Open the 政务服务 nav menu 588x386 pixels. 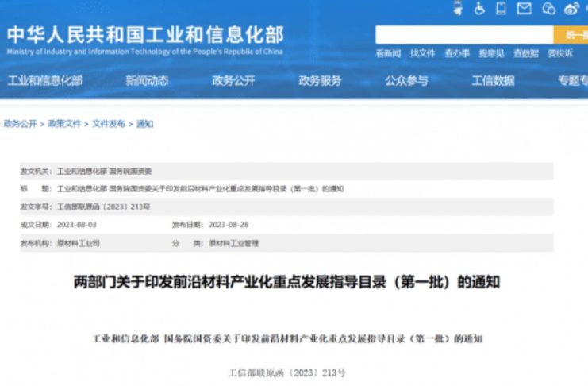coord(320,80)
